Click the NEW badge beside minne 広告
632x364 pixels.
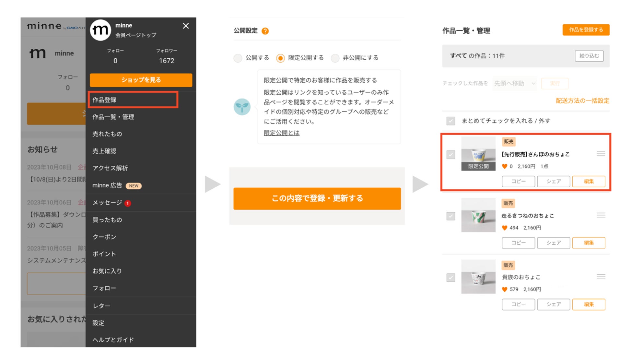click(x=134, y=186)
